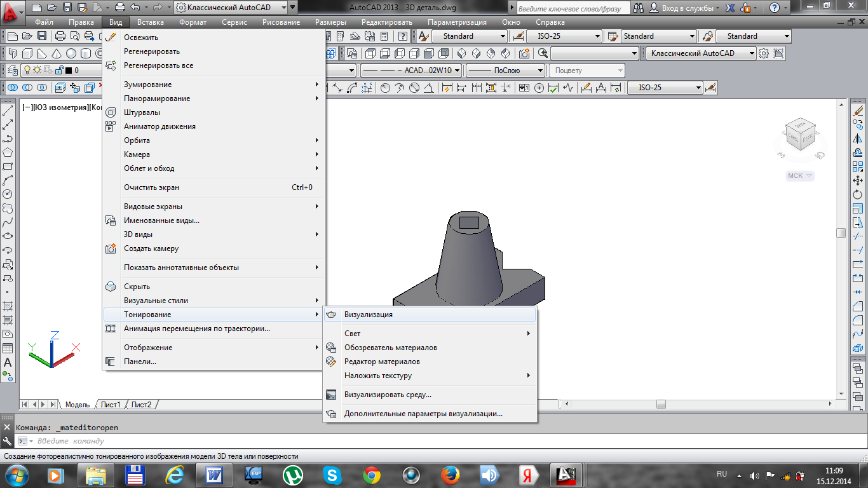Switch to the Лист2 layout tab
Viewport: 868px width, 488px height.
click(x=142, y=405)
